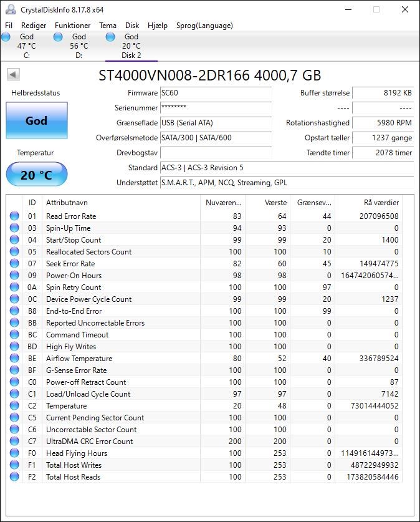Click the God health status button
The image size is (420, 522).
tap(37, 120)
